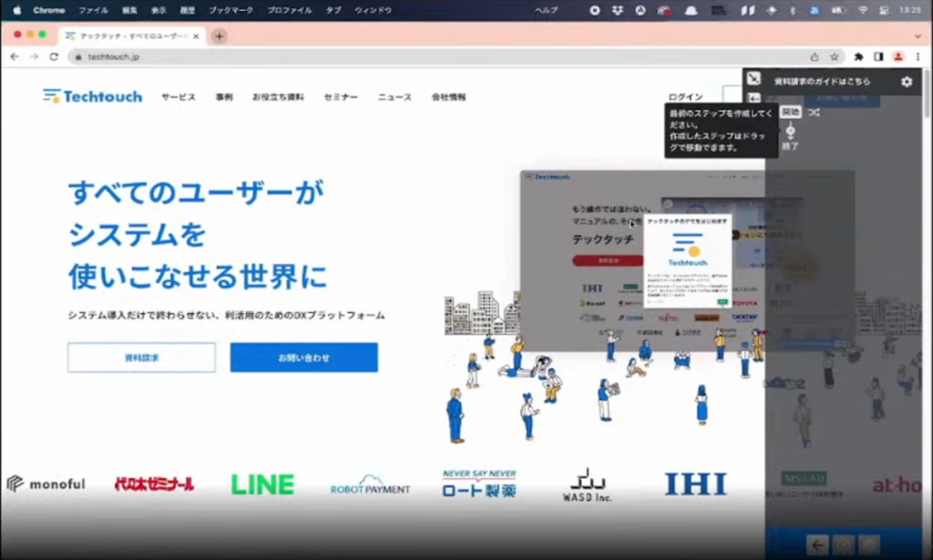The image size is (933, 560).
Task: Click the 資料請求 button
Action: (141, 357)
